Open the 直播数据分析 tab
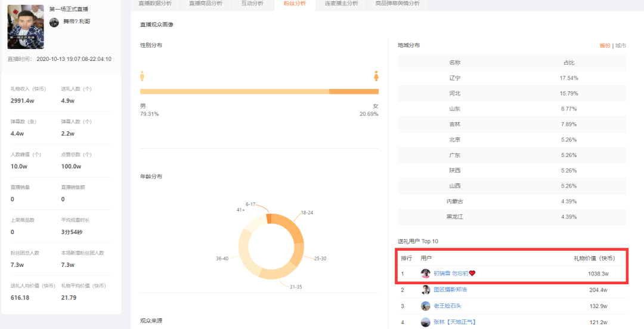Image resolution: width=644 pixels, height=329 pixels. pos(155,4)
